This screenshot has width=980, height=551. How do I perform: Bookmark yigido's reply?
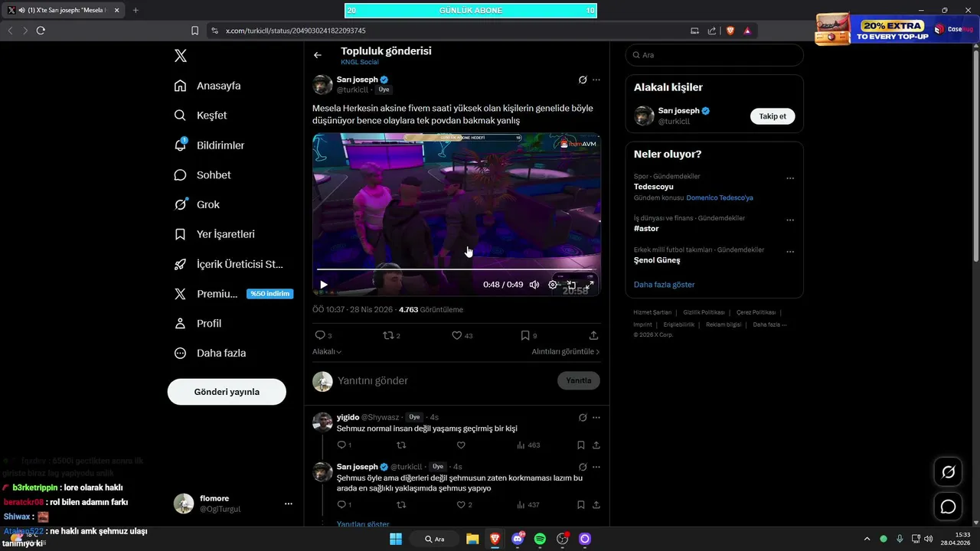coord(581,445)
